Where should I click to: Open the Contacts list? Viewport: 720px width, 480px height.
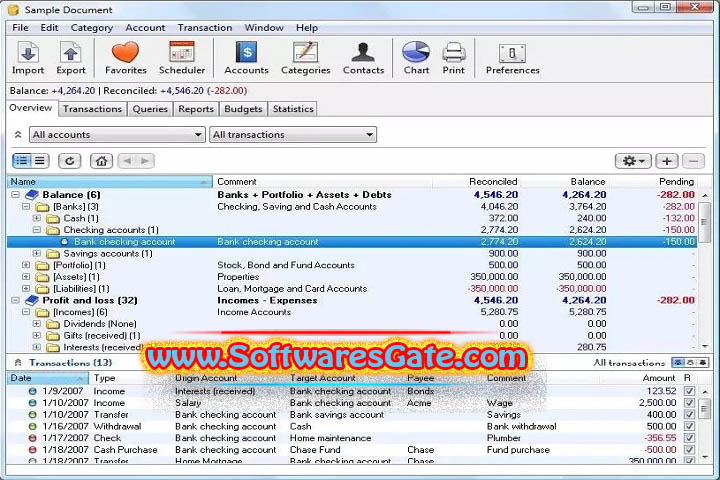(363, 58)
